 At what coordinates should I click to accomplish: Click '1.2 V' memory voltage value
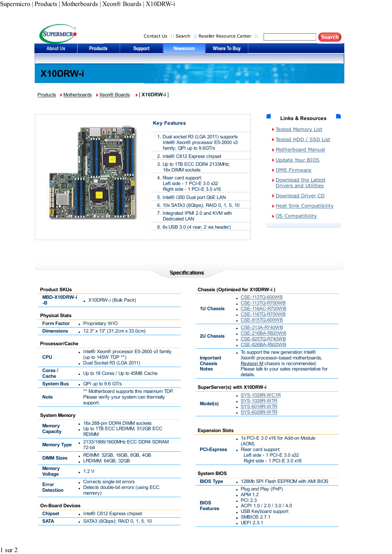[x=89, y=471]
